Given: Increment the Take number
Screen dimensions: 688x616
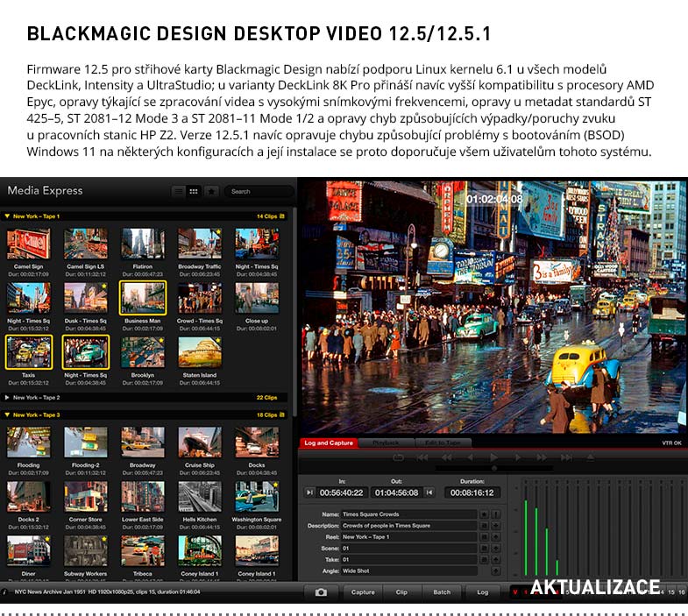Looking at the screenshot, I should (495, 560).
